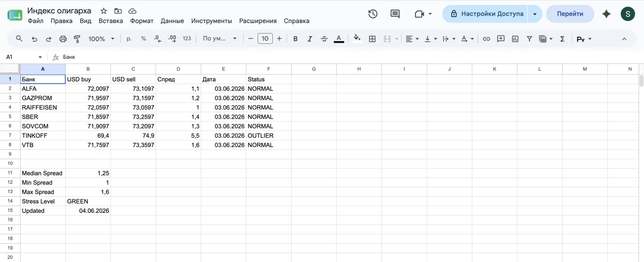Expand the share settings dropdown arrow
This screenshot has width=644, height=262.
pos(535,14)
